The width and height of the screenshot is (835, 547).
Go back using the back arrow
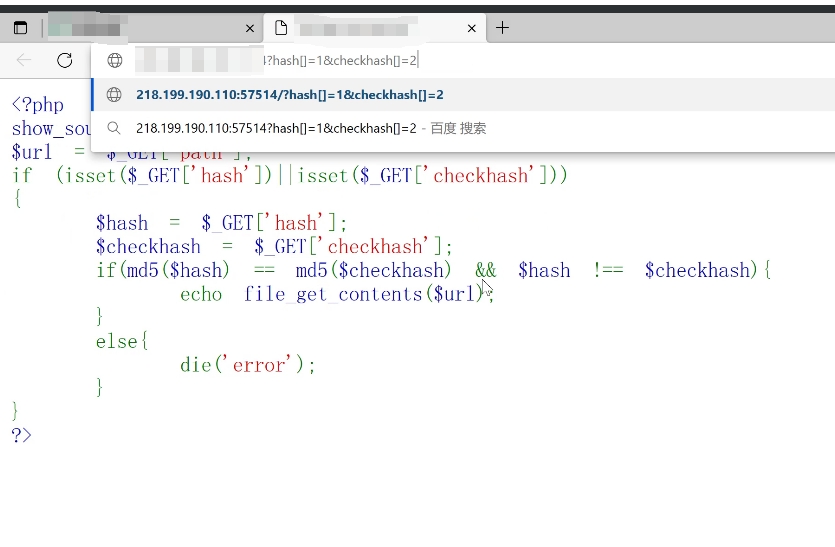tap(24, 60)
